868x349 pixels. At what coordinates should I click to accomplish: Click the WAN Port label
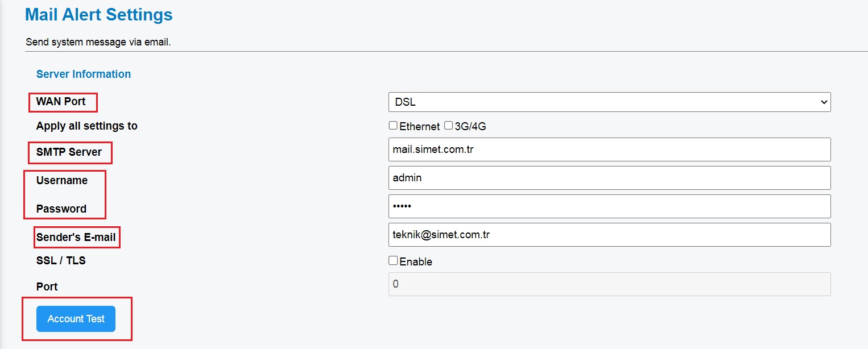(x=61, y=102)
